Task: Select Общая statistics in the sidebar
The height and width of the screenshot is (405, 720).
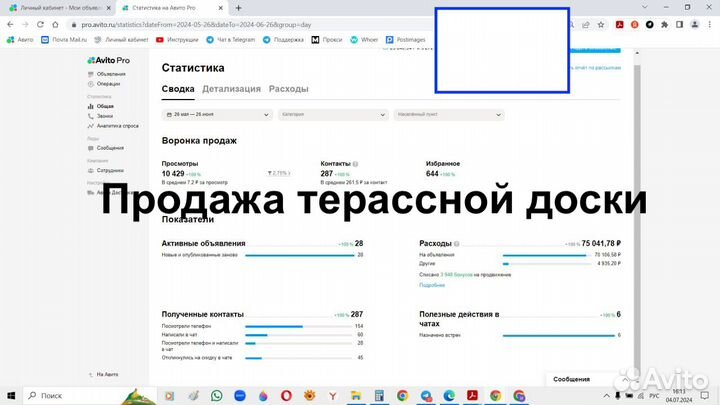Action: tap(101, 106)
